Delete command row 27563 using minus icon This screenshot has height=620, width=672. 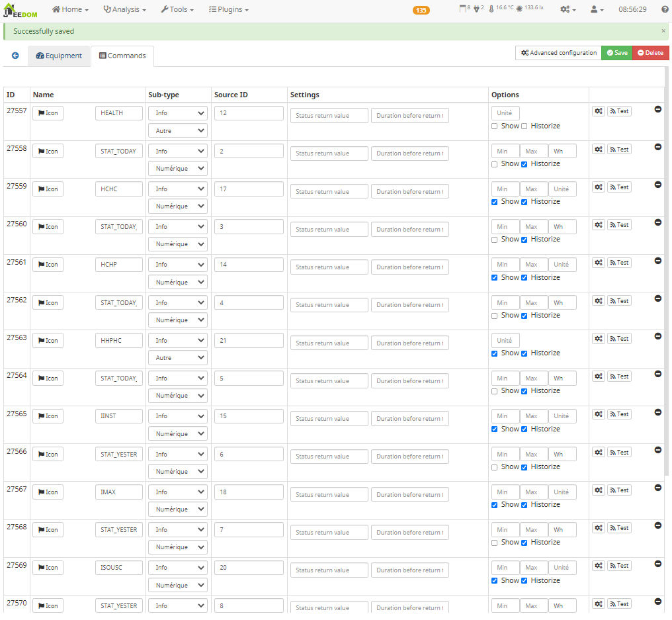pos(657,336)
